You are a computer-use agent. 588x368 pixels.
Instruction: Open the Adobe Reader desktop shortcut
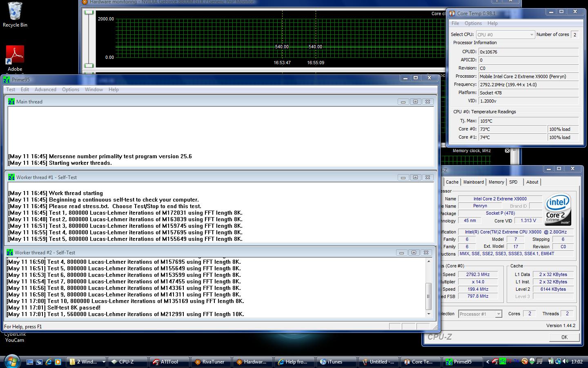pyautogui.click(x=15, y=59)
